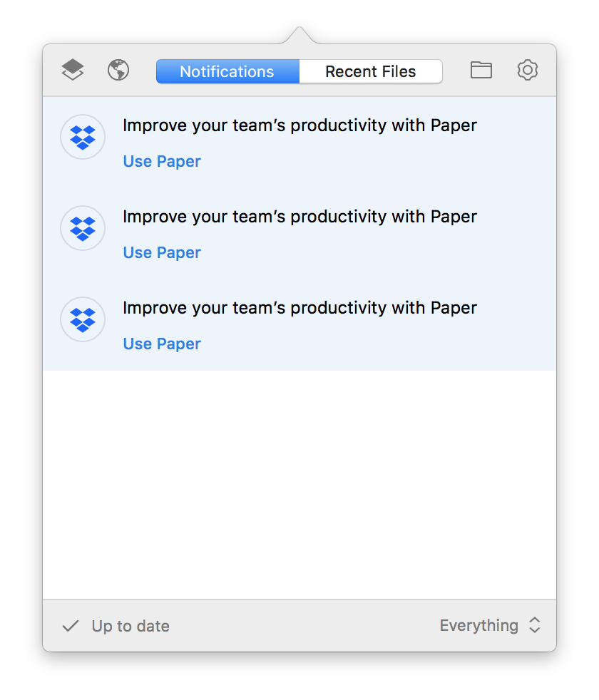
Task: Click the first notification's Dropbox logo
Action: 83,137
